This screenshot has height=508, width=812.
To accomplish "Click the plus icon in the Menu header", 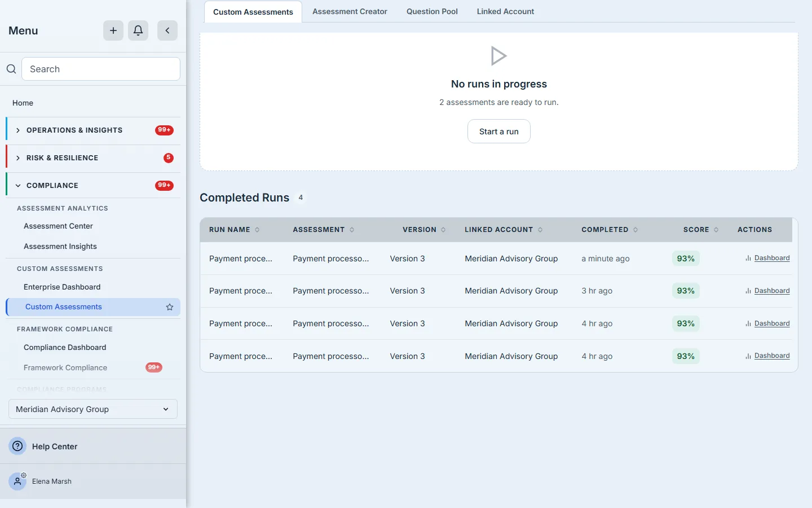I will pos(113,30).
